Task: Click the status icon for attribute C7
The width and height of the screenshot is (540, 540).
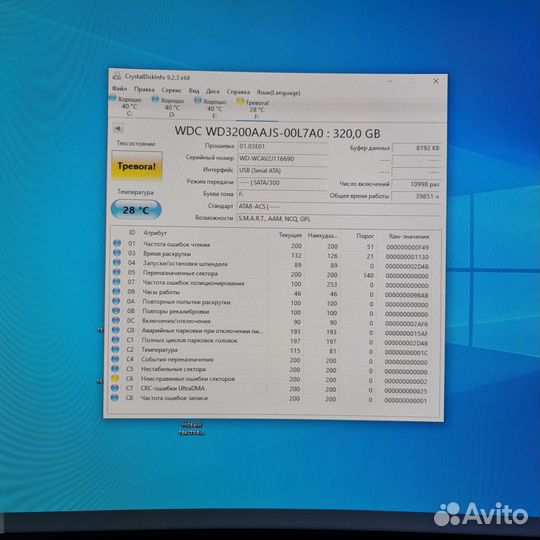Action: click(115, 388)
